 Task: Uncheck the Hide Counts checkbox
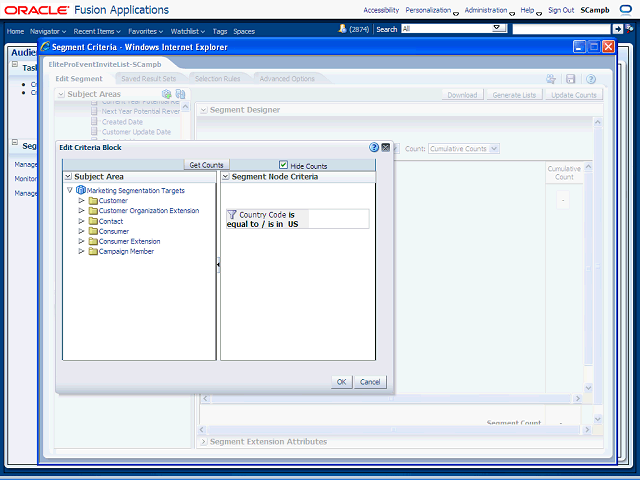[x=283, y=164]
